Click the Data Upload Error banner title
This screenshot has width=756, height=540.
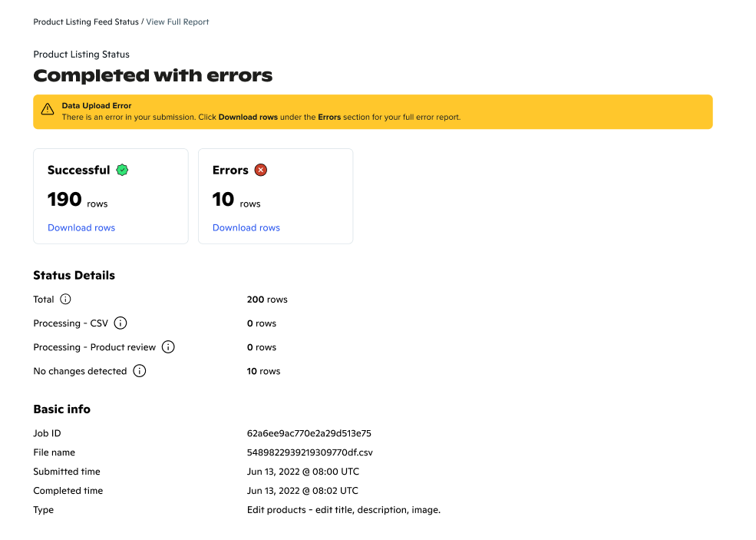[x=97, y=106]
